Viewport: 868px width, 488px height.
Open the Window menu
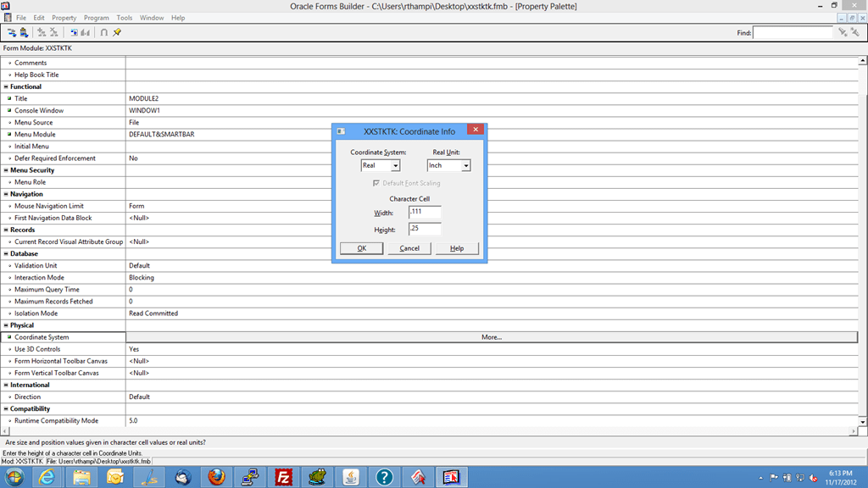(152, 18)
